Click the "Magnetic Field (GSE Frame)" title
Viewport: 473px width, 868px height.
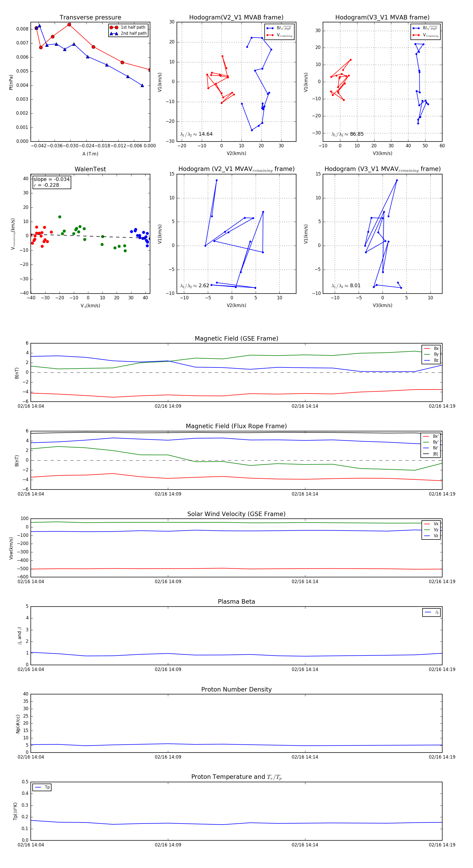click(x=236, y=339)
